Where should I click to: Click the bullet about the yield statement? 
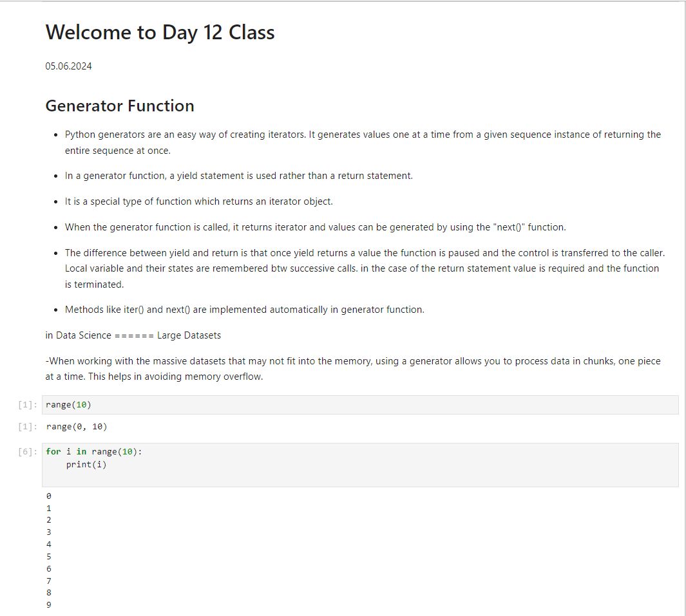238,176
